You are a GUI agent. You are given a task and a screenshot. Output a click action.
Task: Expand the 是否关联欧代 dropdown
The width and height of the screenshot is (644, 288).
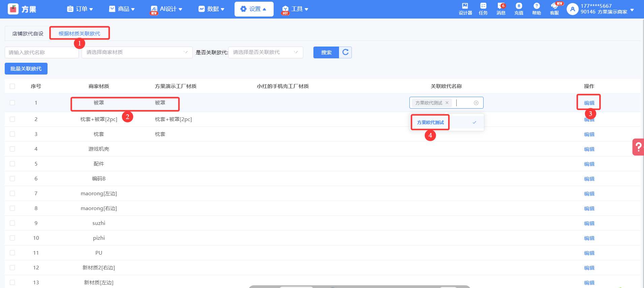point(265,52)
